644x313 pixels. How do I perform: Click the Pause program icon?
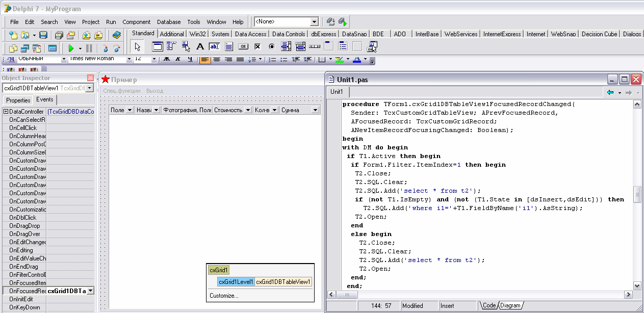tap(89, 48)
